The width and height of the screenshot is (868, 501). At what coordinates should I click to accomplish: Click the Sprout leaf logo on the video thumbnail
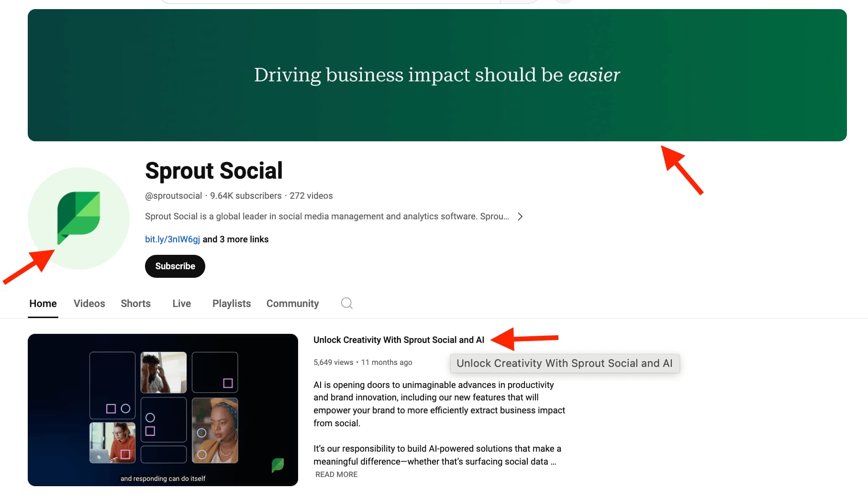[278, 465]
